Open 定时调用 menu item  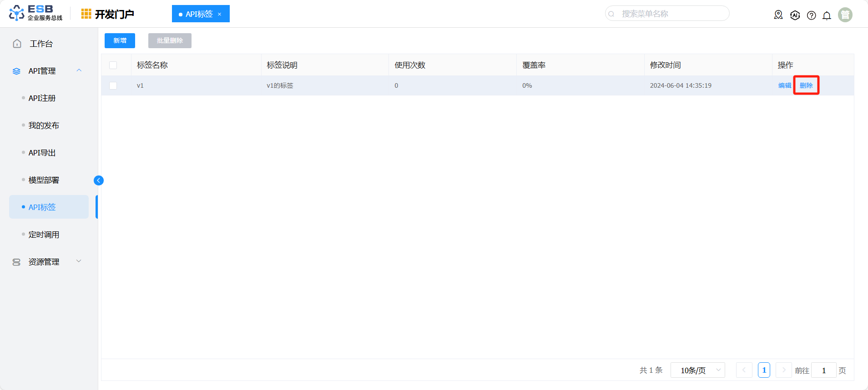click(44, 235)
